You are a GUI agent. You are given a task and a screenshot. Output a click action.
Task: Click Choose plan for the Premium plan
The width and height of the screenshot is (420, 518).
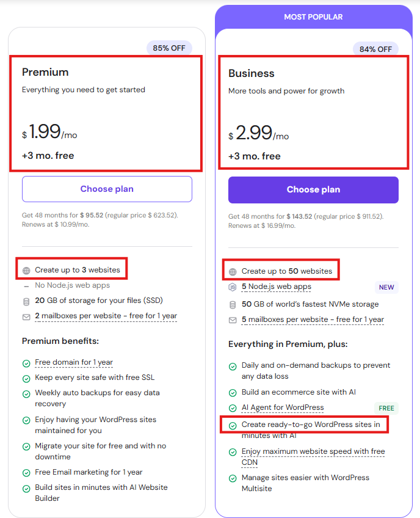coord(107,189)
